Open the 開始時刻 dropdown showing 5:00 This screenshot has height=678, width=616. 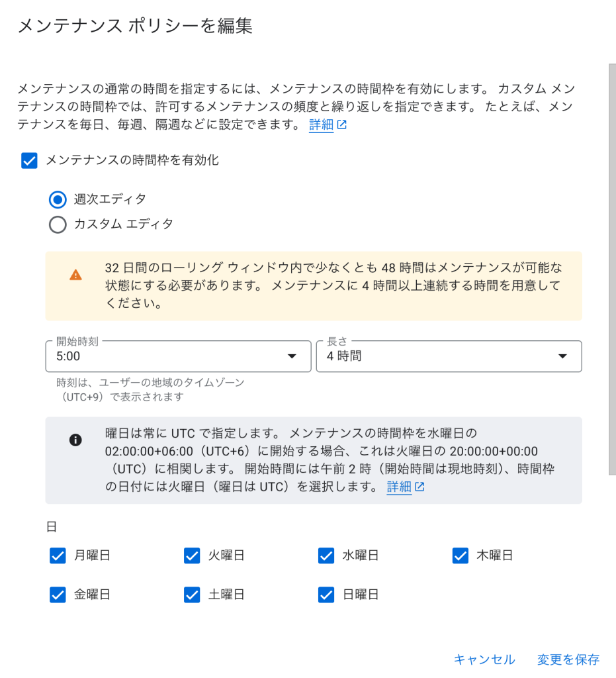[x=179, y=356]
